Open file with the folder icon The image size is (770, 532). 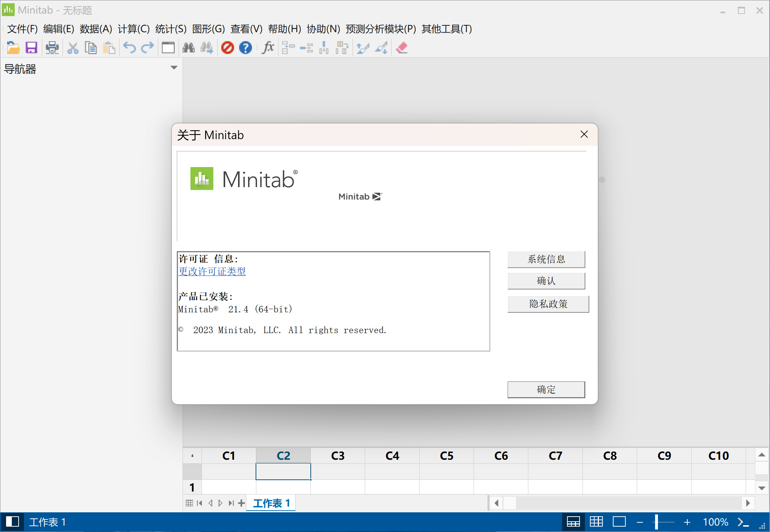tap(13, 48)
